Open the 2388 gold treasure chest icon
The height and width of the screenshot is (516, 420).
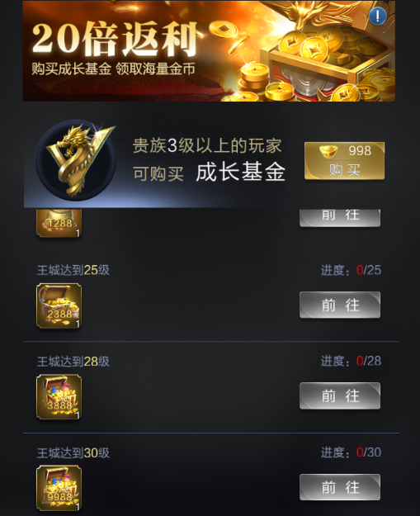tap(59, 305)
